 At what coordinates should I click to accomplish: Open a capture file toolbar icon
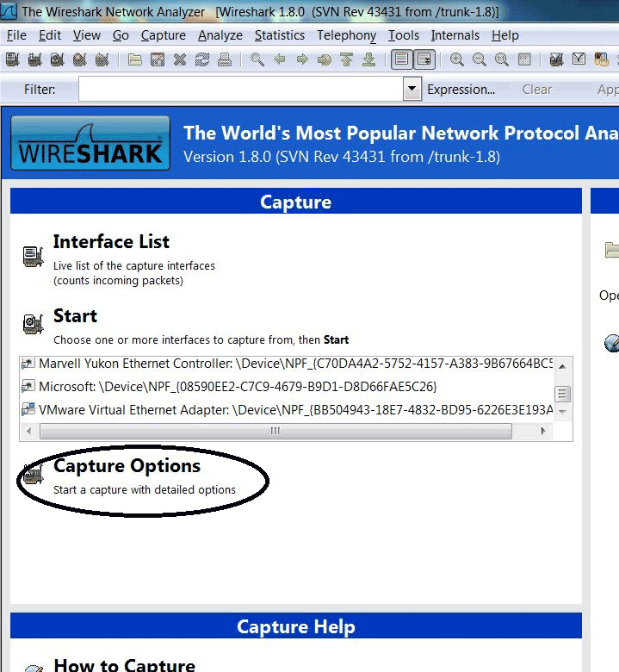coord(135,59)
